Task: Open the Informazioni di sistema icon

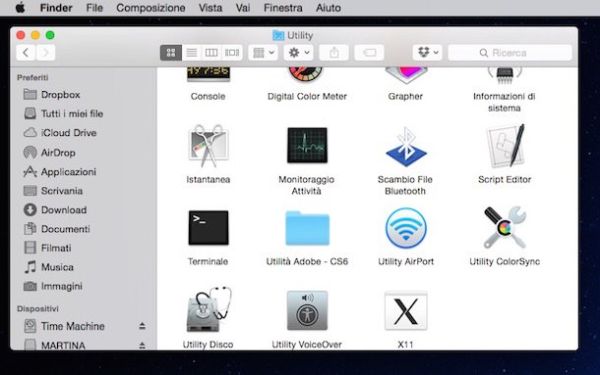Action: click(504, 75)
